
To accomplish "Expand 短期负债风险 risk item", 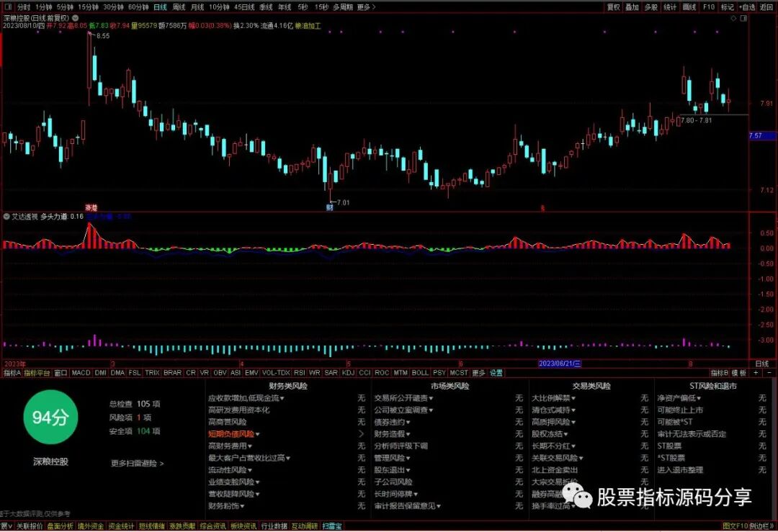I will tap(233, 434).
